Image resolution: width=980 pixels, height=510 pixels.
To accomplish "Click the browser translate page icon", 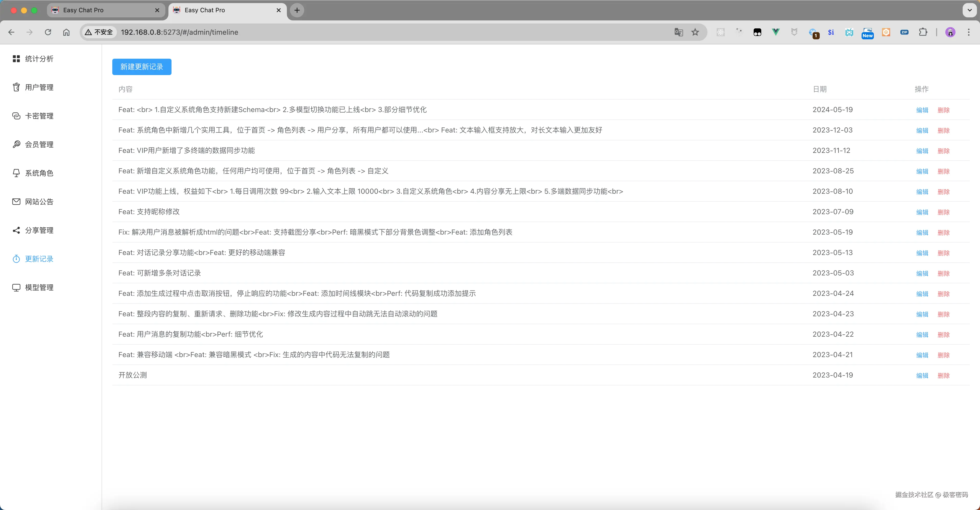I will pyautogui.click(x=678, y=32).
